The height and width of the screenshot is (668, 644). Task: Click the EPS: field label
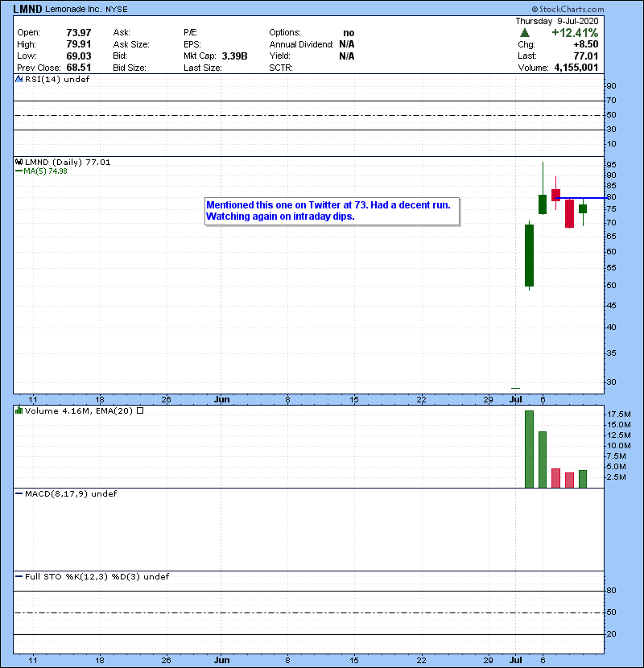[x=192, y=44]
